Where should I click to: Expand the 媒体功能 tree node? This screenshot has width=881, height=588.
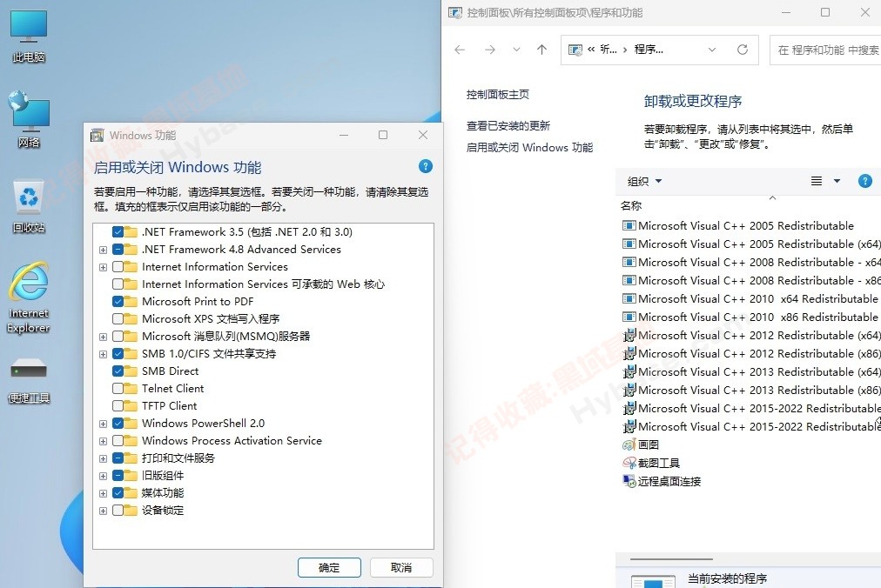pos(103,494)
